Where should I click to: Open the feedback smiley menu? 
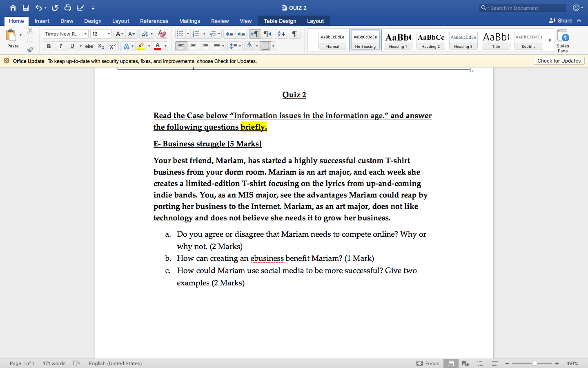[578, 8]
